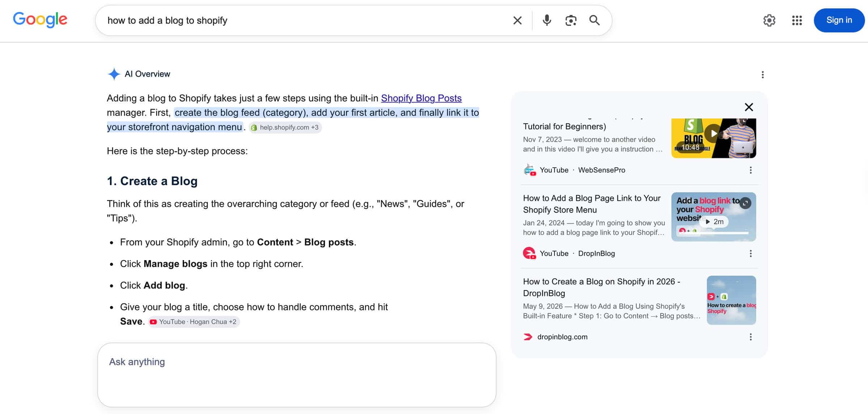868x414 pixels.
Task: Click the 'Click Add blog.' bullet
Action: 154,285
